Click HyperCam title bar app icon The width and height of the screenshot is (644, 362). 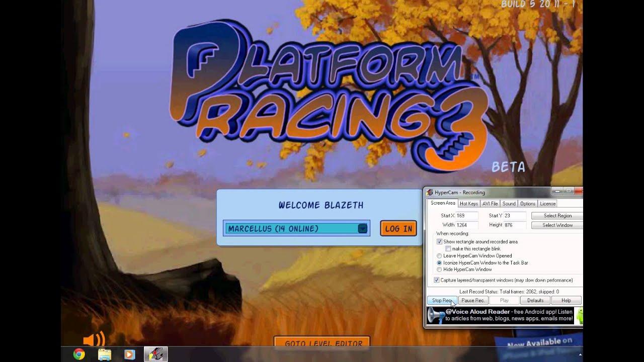(430, 192)
